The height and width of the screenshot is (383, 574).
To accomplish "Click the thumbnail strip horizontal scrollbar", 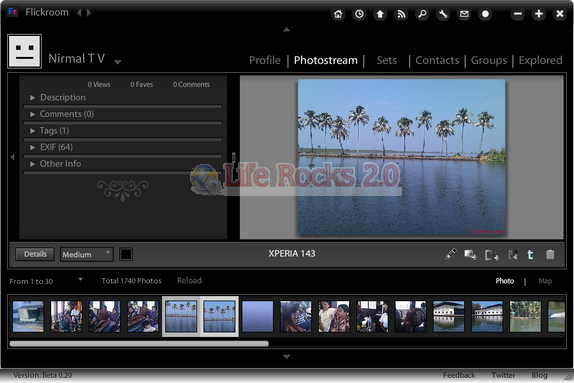I will pos(139,344).
